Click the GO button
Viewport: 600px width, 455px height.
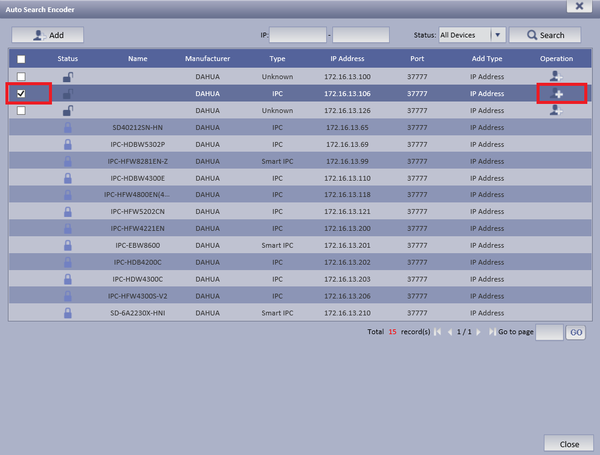(576, 332)
